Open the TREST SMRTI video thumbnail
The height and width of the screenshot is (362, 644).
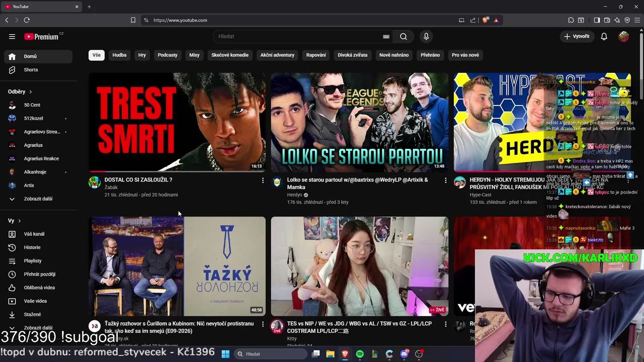click(177, 122)
